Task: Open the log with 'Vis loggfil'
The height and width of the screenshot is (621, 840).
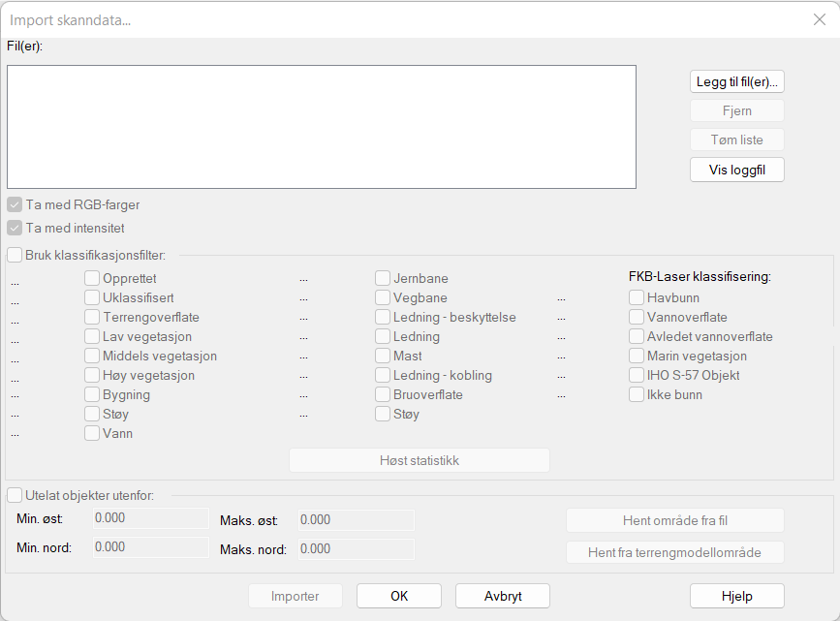Action: 736,169
